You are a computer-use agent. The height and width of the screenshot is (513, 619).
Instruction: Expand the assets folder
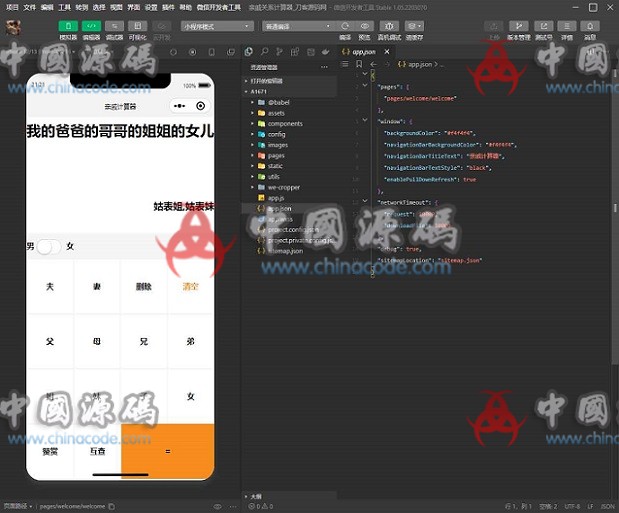point(289,113)
